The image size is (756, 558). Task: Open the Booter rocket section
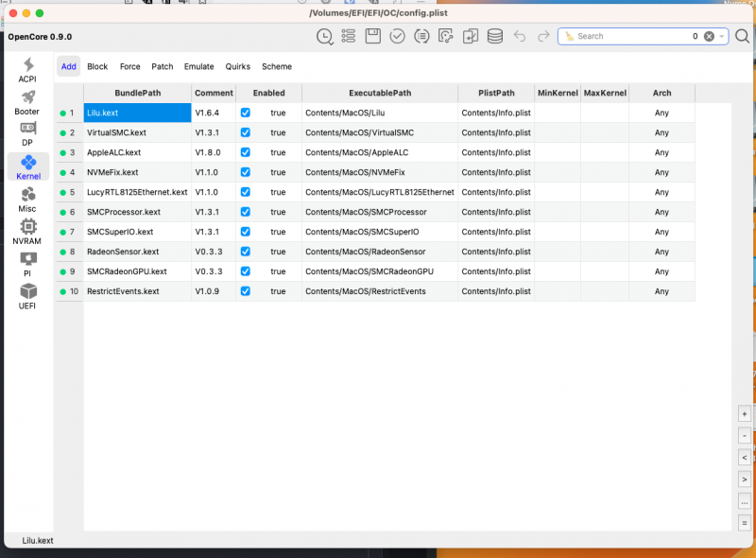pos(27,102)
